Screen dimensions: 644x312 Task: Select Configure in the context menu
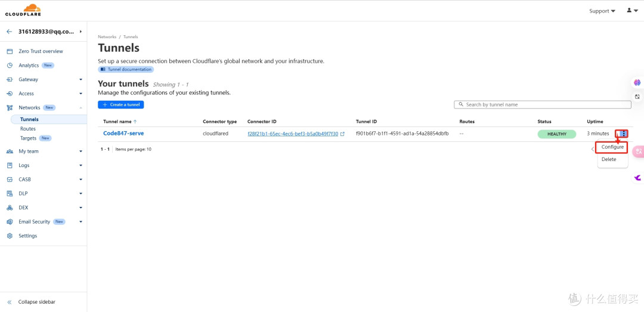tap(612, 147)
